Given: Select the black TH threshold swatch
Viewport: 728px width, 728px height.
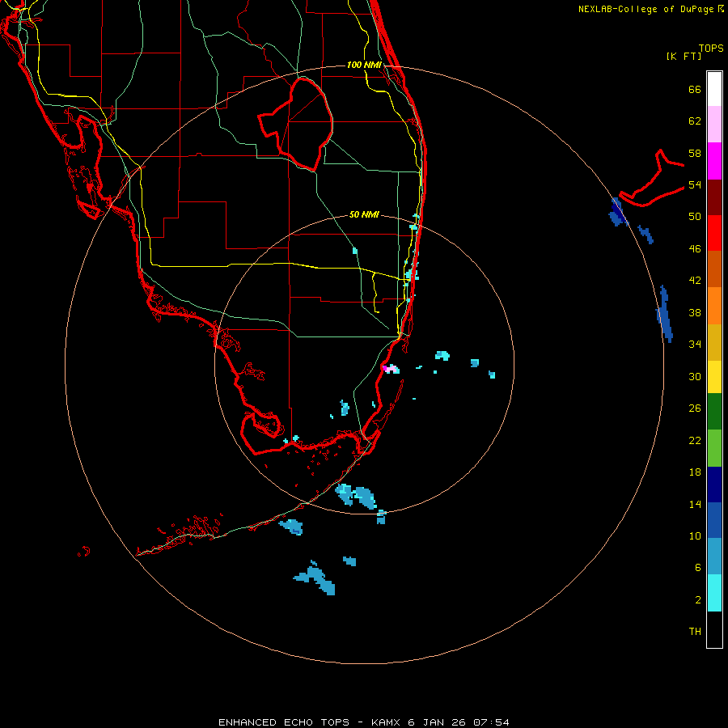Looking at the screenshot, I should [714, 629].
